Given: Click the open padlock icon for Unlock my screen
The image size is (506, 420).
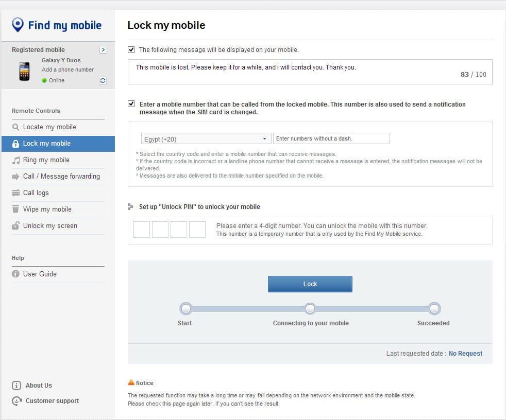Looking at the screenshot, I should pyautogui.click(x=16, y=226).
